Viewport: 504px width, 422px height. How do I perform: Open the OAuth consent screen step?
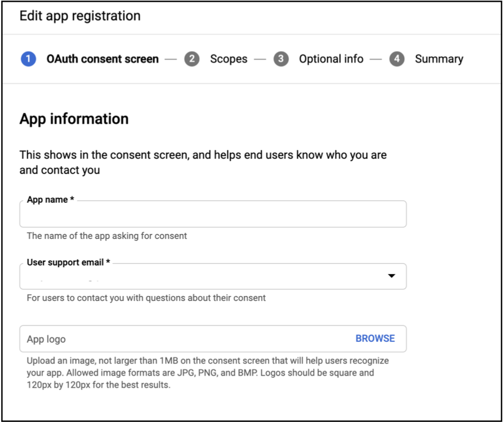pos(103,59)
